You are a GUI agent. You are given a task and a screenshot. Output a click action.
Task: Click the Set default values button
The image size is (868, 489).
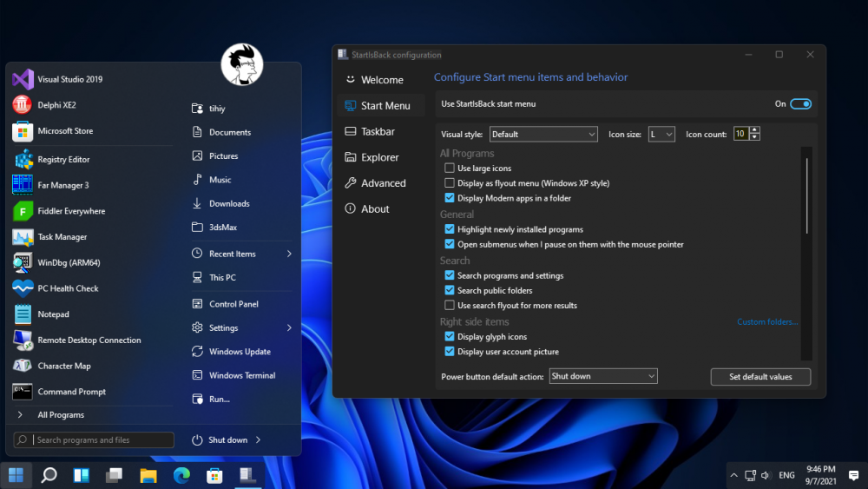(x=760, y=377)
